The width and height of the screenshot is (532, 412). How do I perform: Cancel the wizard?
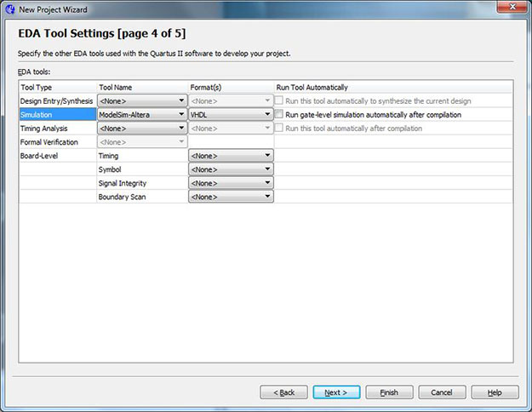tap(442, 392)
